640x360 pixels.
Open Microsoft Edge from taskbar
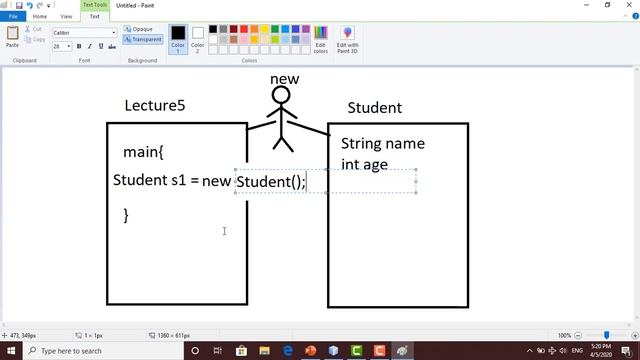point(288,351)
